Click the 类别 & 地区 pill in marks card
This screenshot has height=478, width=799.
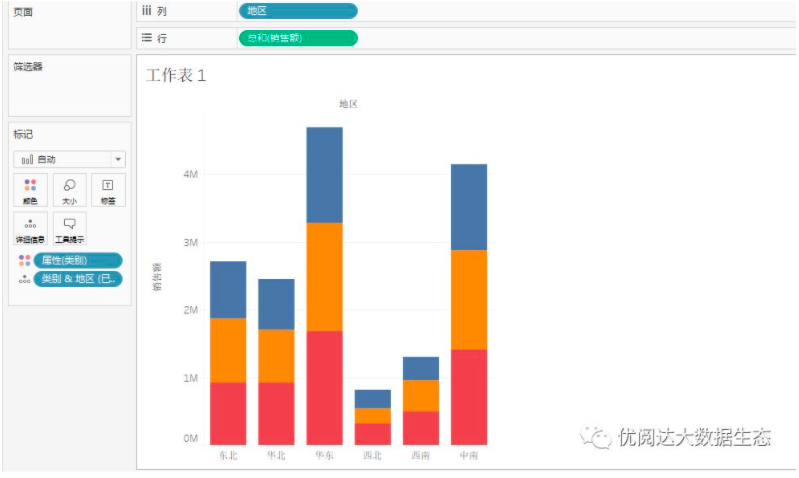(77, 280)
